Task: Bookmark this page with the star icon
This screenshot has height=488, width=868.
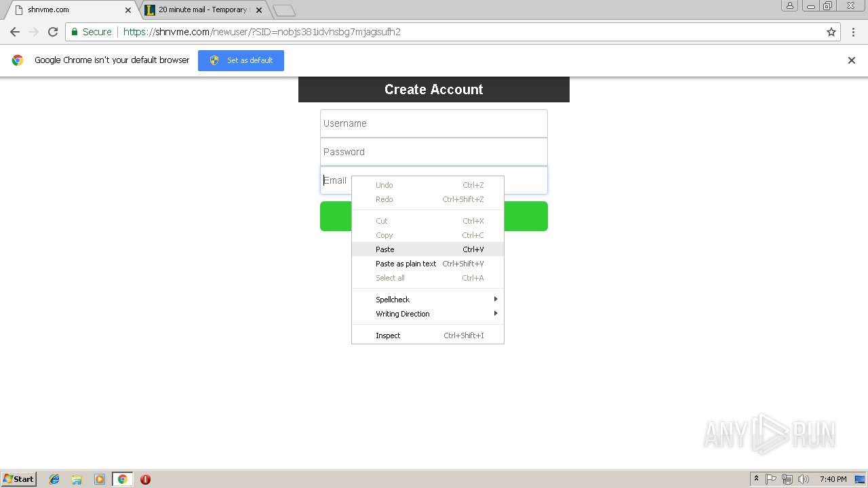Action: [x=831, y=32]
